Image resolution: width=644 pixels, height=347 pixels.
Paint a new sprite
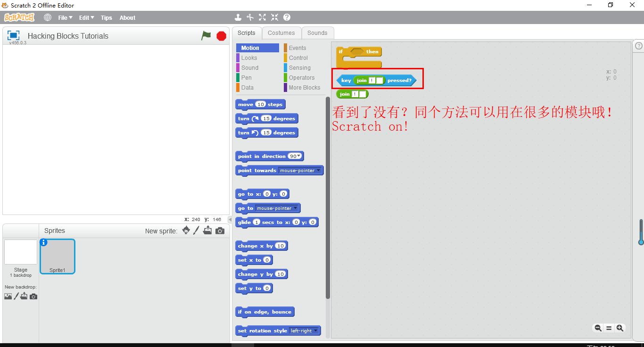[197, 230]
